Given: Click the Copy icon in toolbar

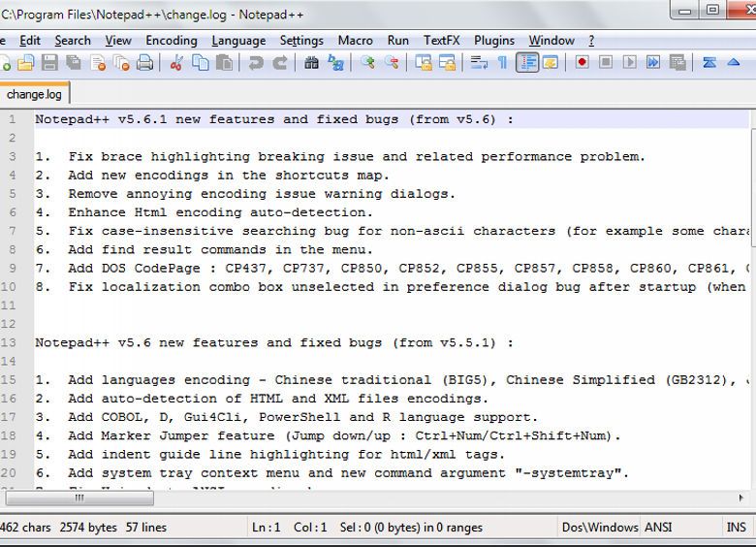Looking at the screenshot, I should pos(201,63).
